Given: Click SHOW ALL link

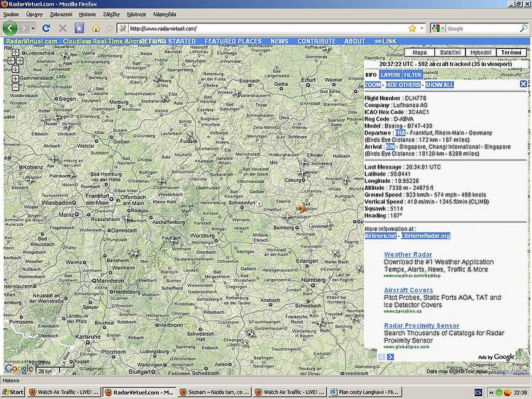Looking at the screenshot, I should [x=439, y=85].
